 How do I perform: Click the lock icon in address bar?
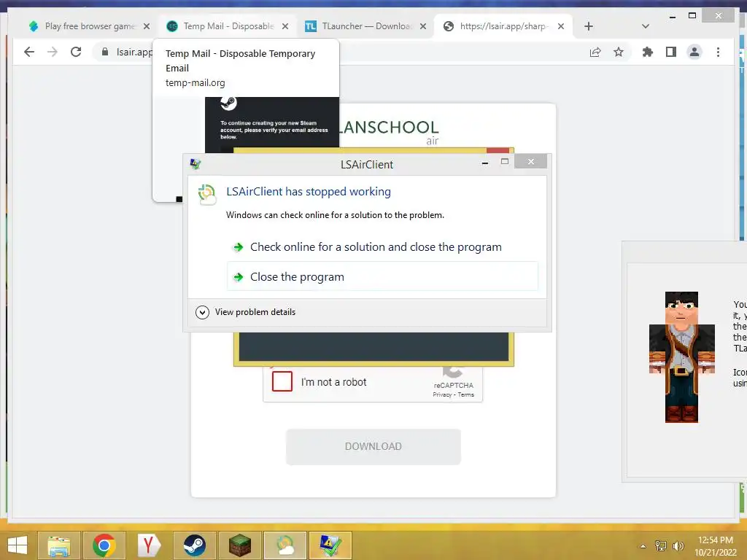[x=105, y=52]
